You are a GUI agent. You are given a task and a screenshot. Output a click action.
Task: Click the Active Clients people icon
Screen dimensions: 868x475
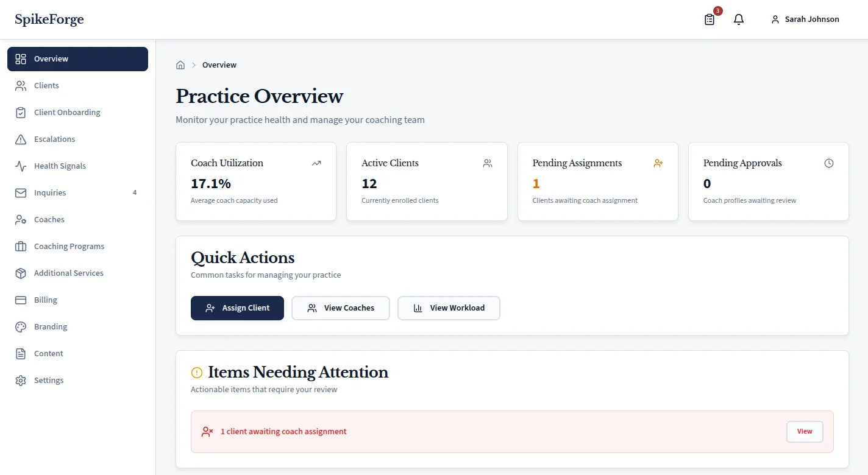[488, 163]
